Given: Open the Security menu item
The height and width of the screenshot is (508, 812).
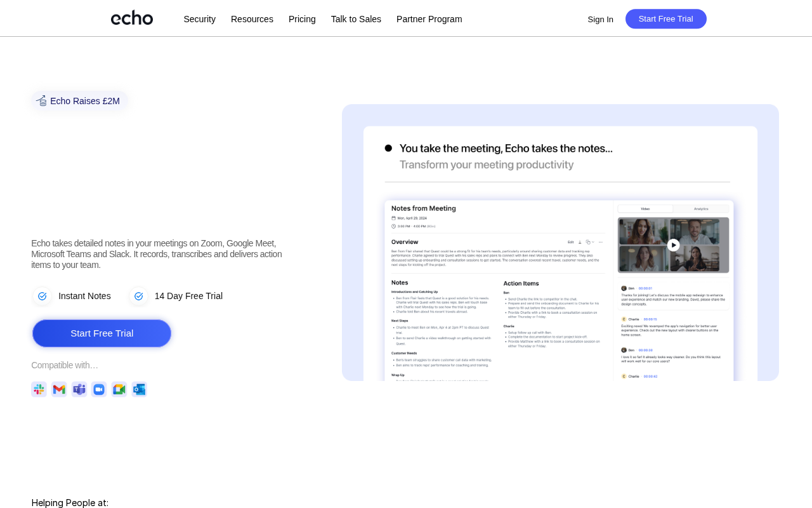Looking at the screenshot, I should point(199,19).
